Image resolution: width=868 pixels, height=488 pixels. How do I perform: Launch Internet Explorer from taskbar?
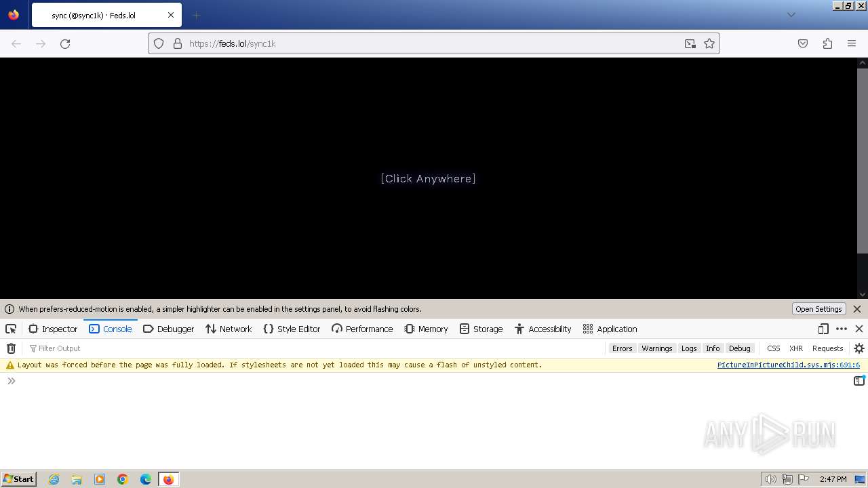(54, 479)
